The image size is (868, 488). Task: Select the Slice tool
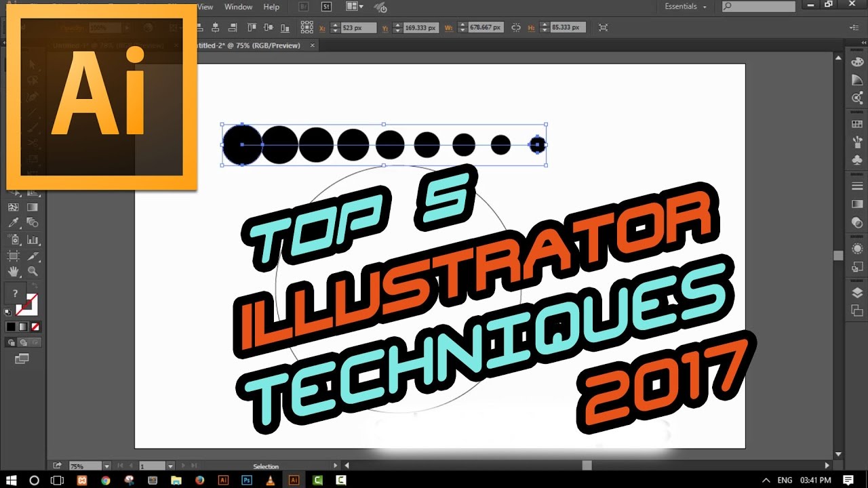click(x=32, y=256)
